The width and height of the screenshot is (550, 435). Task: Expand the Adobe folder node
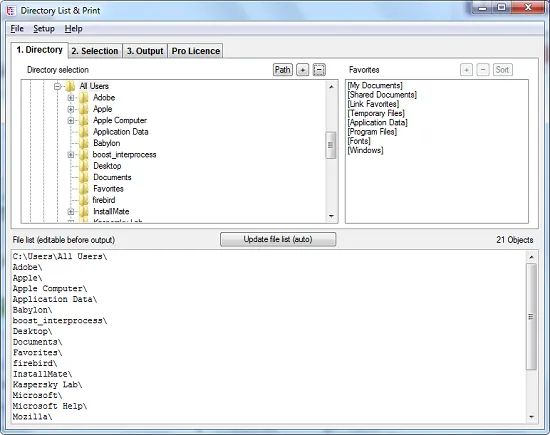[71, 98]
